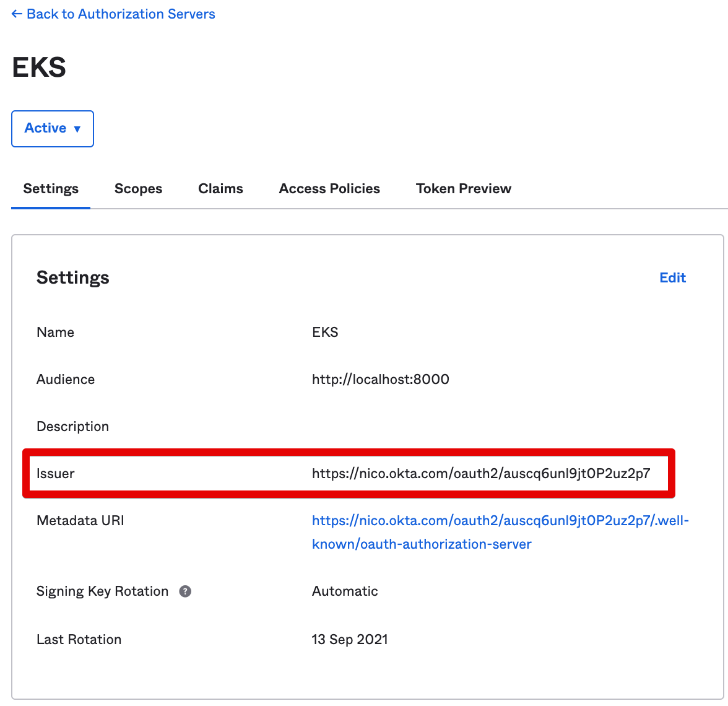Click the Signing Key Rotation label
This screenshot has width=728, height=706.
click(102, 591)
